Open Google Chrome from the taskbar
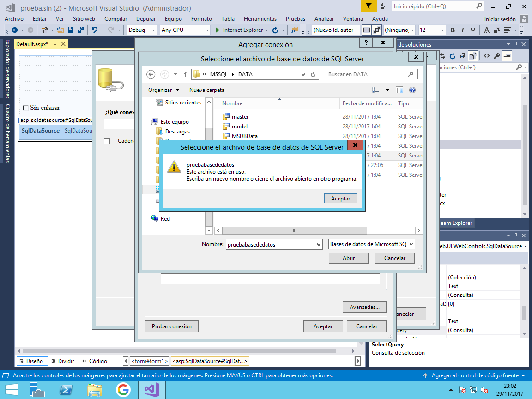 [123, 389]
